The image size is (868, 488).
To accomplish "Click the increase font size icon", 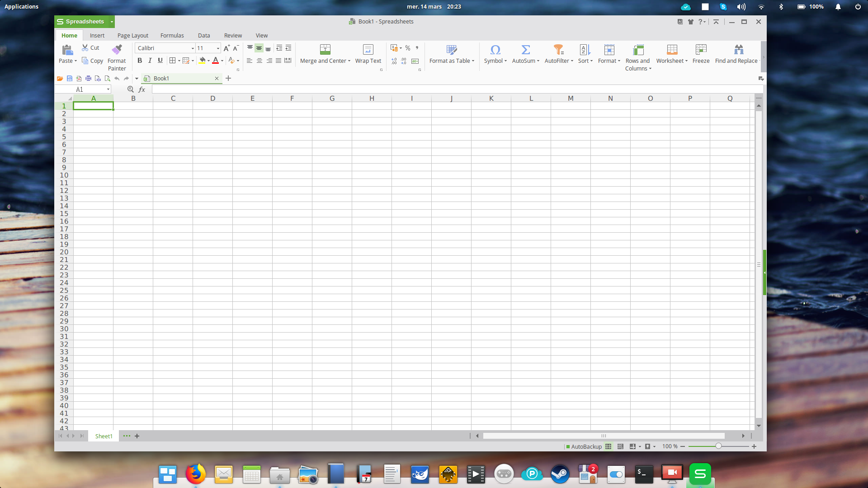I will click(226, 48).
